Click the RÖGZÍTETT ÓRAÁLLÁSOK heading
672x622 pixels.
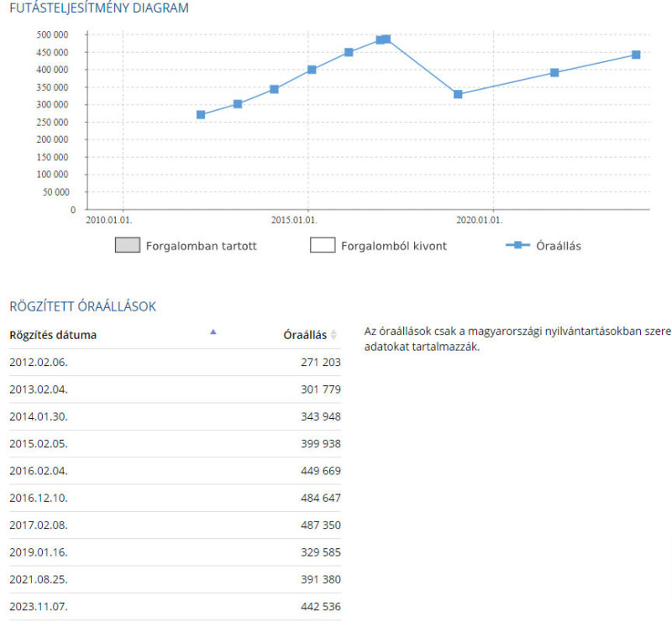[82, 306]
